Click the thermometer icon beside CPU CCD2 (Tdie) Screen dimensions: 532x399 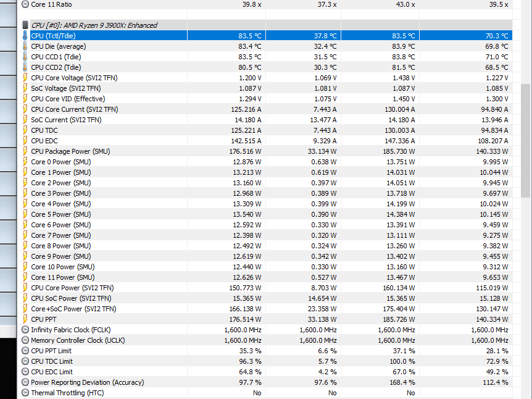point(25,67)
